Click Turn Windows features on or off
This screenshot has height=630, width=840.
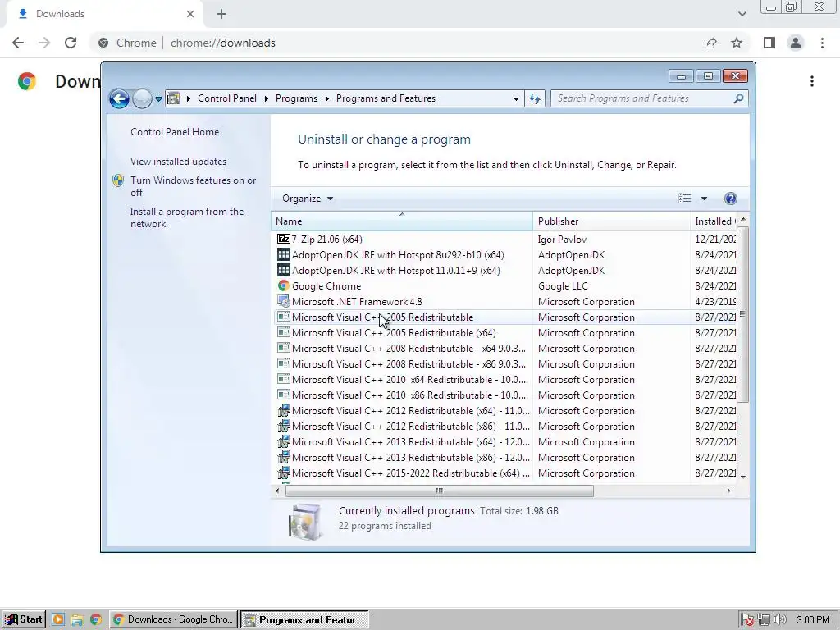pyautogui.click(x=194, y=186)
